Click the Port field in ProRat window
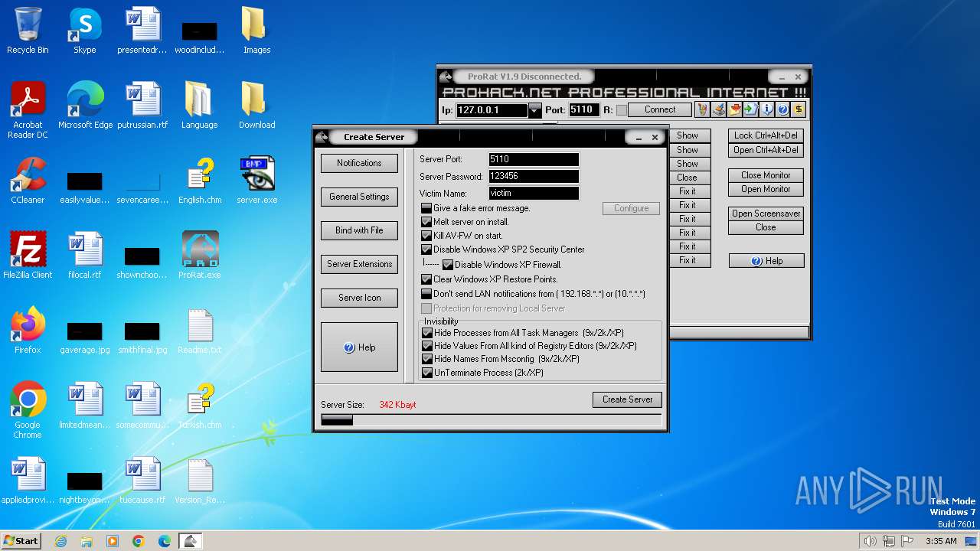 [583, 110]
